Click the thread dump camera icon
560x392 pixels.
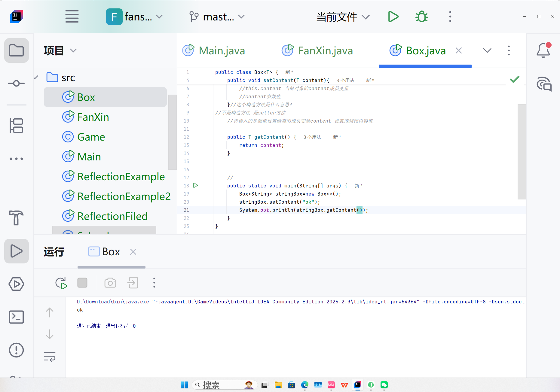pos(110,283)
